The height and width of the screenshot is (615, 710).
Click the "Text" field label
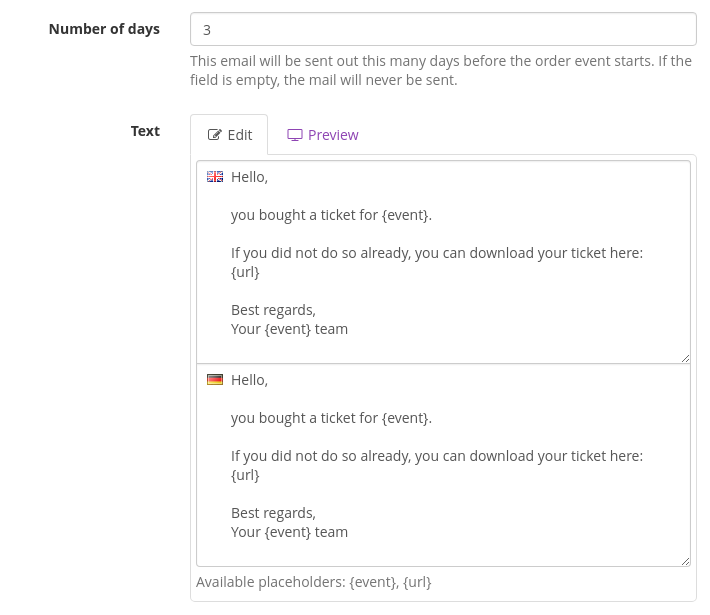click(x=145, y=131)
